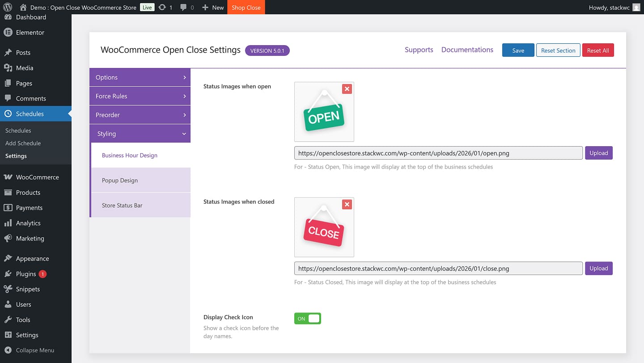644x363 pixels.
Task: Open the updates icon in admin bar
Action: (x=162, y=7)
